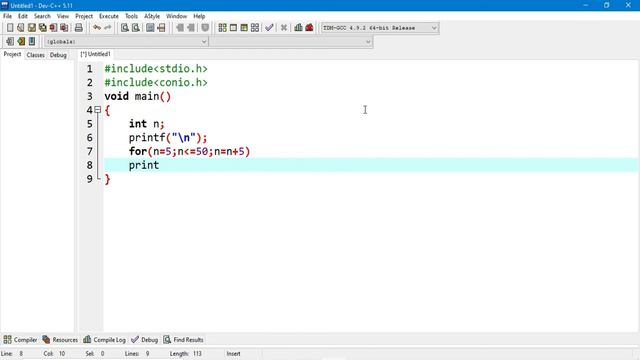Screen dimensions: 640x360
Task: Open the File menu
Action: (x=7, y=16)
